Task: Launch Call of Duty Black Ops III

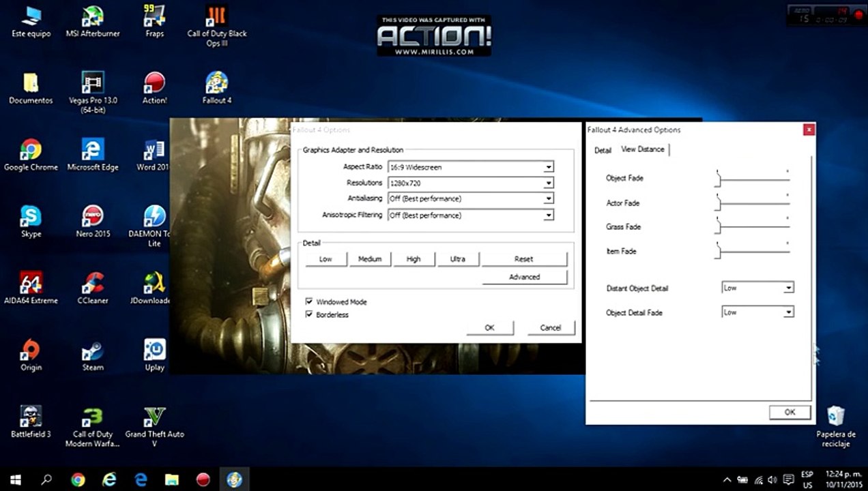Action: tap(217, 26)
